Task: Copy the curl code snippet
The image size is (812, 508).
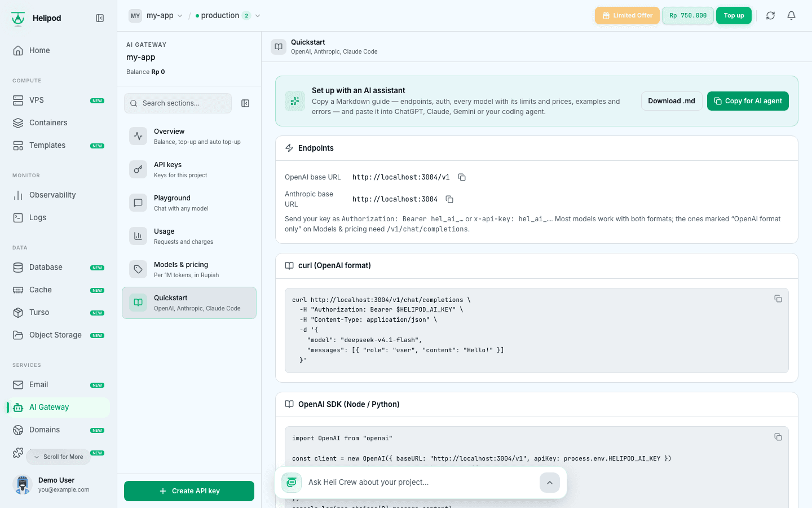Action: 778,299
